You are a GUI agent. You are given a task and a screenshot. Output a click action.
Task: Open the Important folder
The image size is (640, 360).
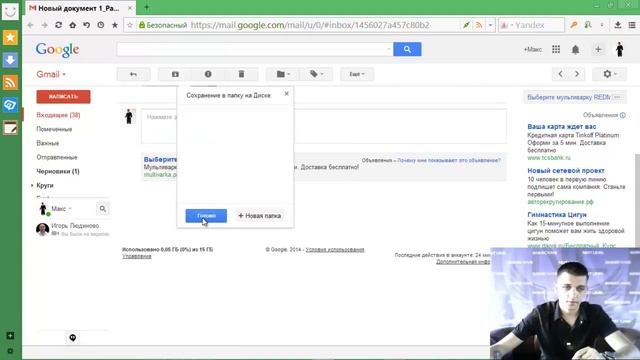coord(47,143)
